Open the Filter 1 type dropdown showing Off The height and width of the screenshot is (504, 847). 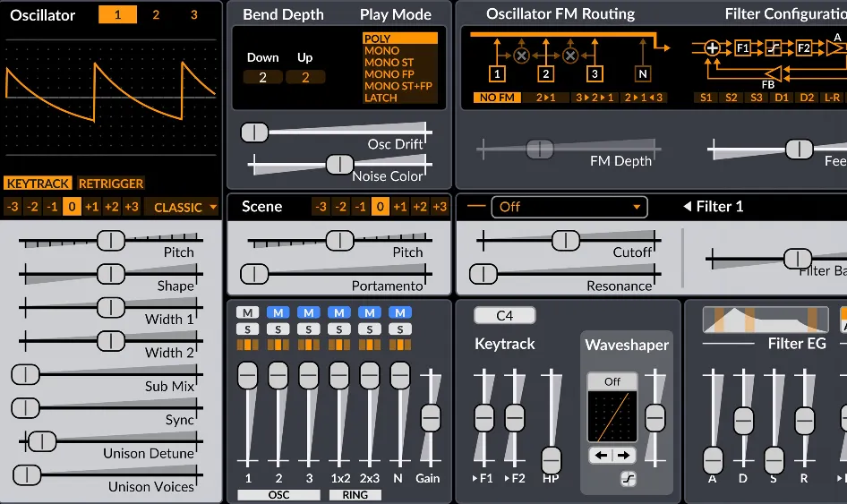pos(569,207)
